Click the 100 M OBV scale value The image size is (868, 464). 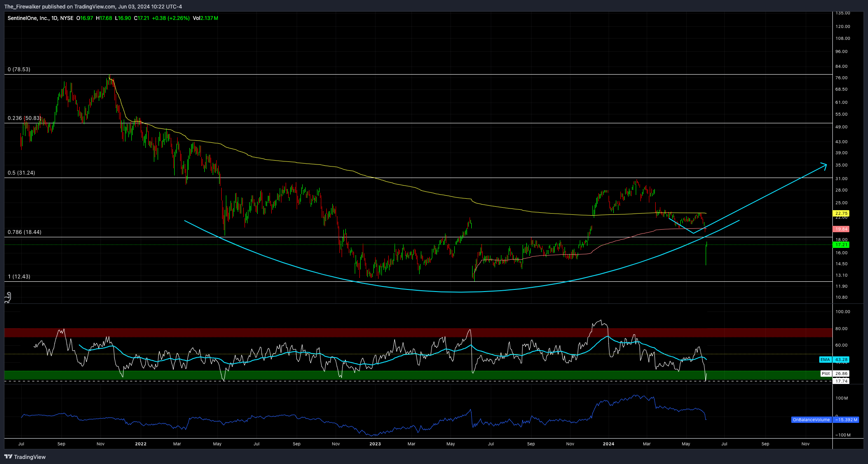(x=842, y=398)
